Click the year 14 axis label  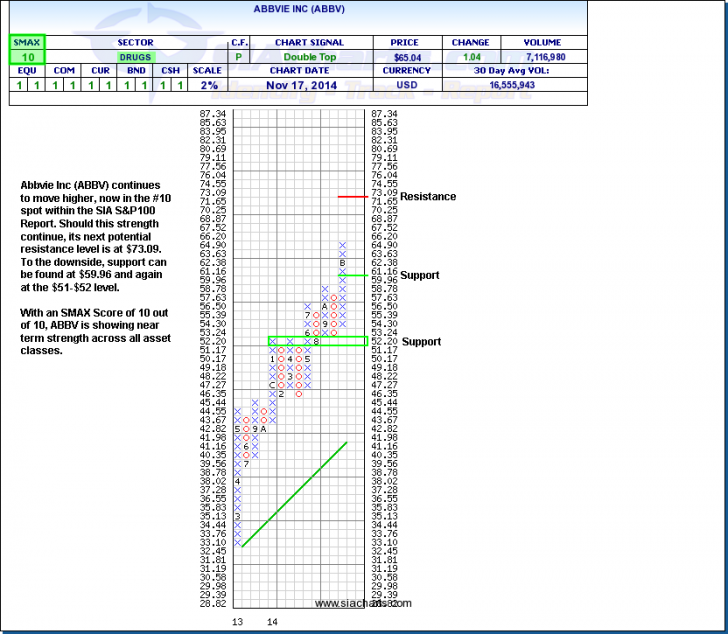point(271,622)
